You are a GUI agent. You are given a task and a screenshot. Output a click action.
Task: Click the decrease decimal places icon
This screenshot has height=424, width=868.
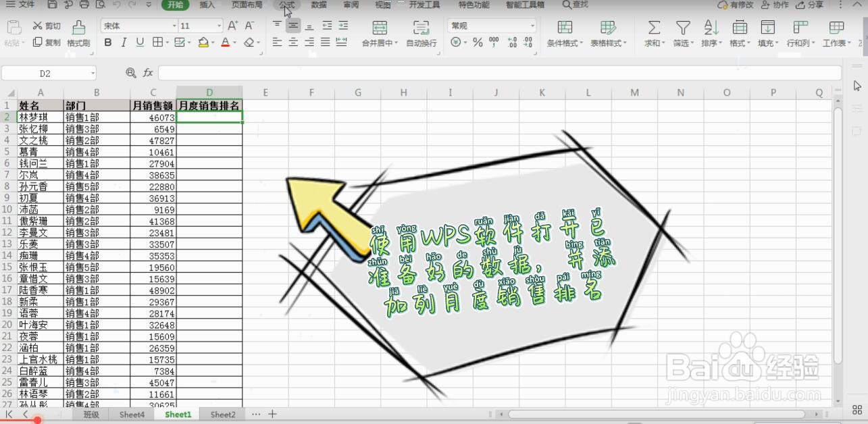[x=529, y=43]
